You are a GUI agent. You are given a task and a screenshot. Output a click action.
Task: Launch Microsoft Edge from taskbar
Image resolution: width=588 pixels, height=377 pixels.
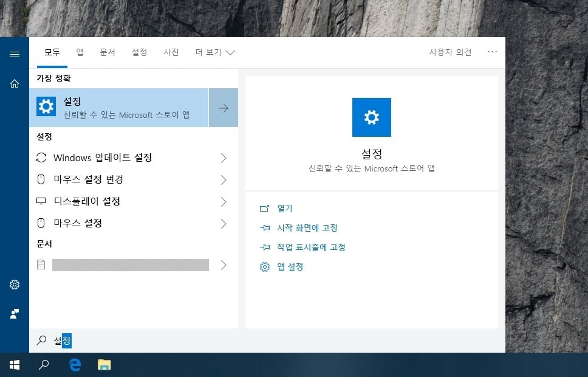75,365
